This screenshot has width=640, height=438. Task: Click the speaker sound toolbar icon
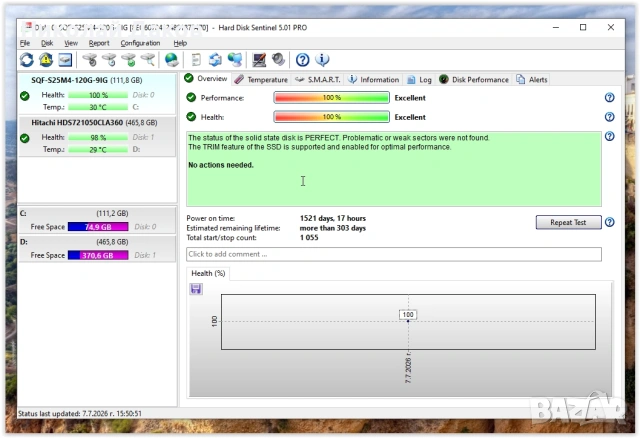tap(278, 60)
